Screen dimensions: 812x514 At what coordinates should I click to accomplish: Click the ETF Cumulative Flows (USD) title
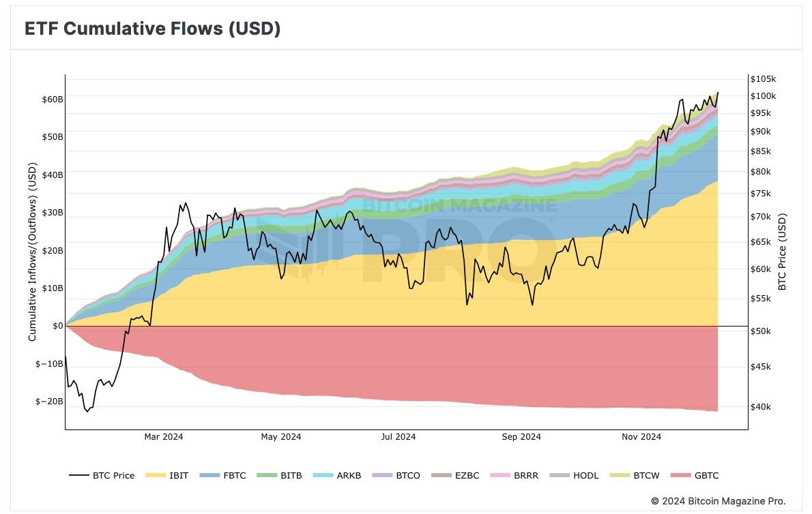(x=153, y=29)
